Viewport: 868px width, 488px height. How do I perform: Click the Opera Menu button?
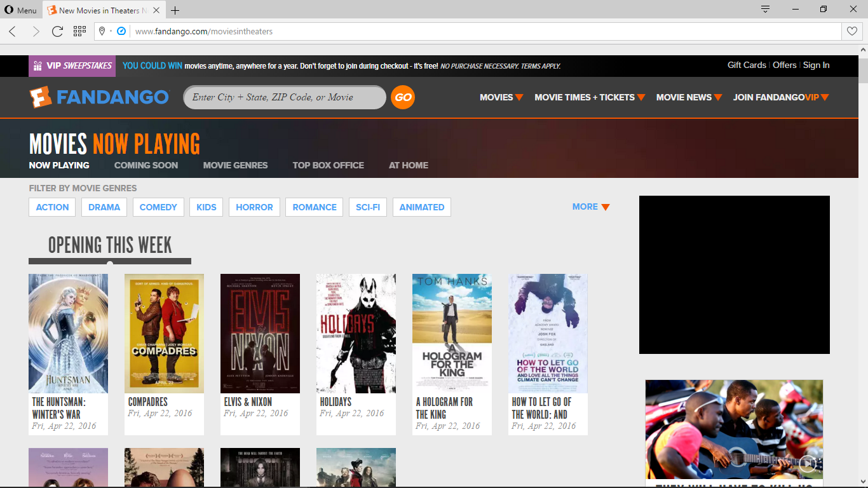(21, 10)
